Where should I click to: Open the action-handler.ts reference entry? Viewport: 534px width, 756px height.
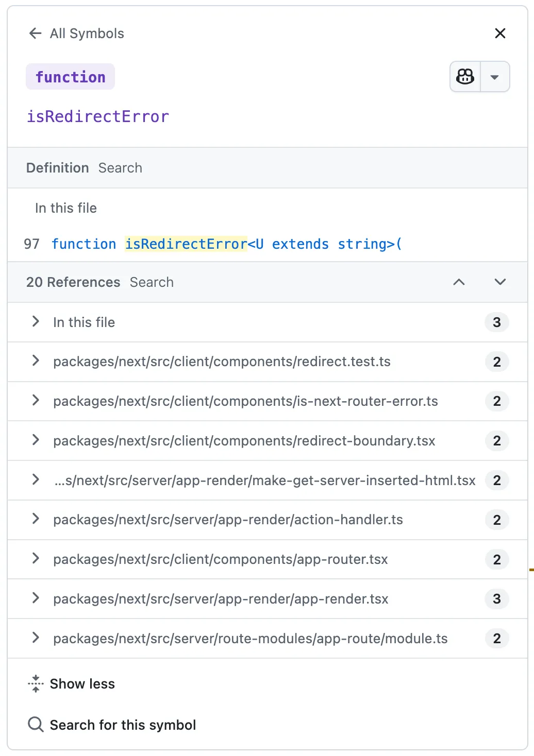pyautogui.click(x=268, y=520)
